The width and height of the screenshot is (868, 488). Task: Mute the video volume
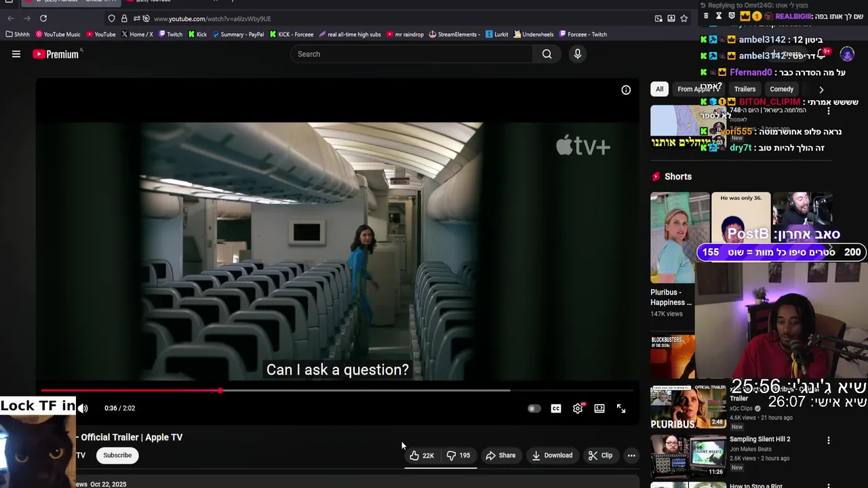[x=83, y=408]
